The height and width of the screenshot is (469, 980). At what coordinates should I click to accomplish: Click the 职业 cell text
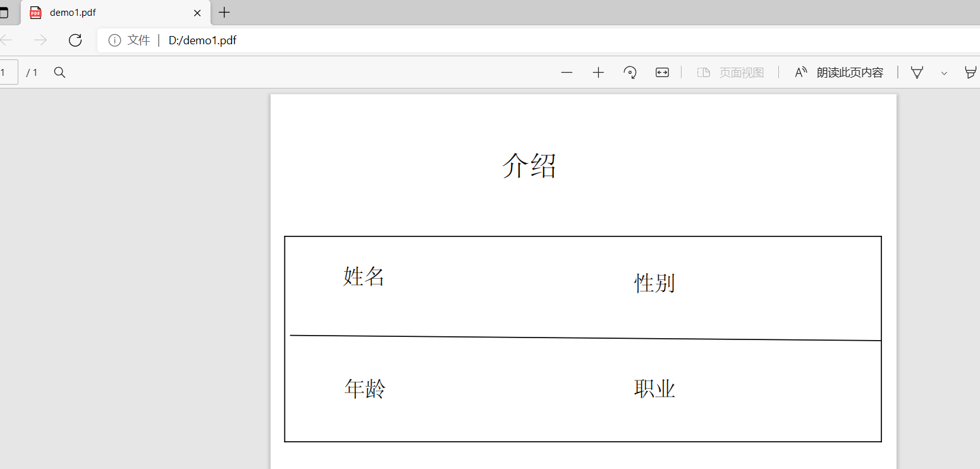click(654, 388)
